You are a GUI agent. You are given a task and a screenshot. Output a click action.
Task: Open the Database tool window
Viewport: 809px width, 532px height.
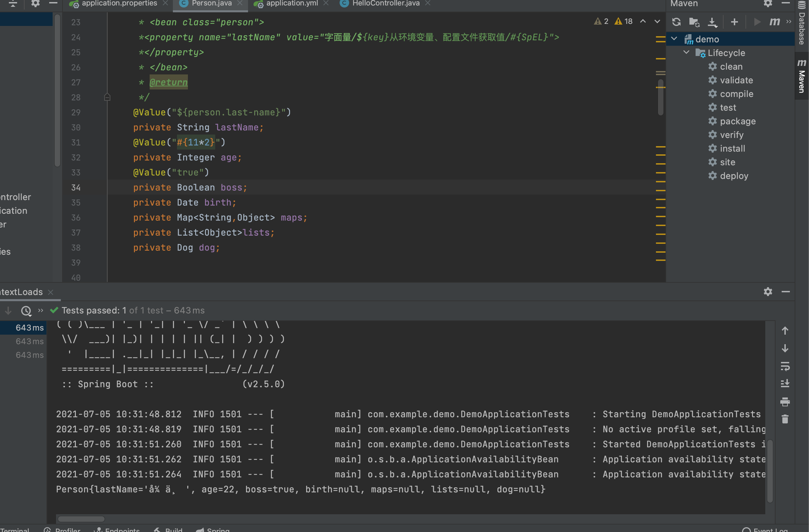[801, 24]
